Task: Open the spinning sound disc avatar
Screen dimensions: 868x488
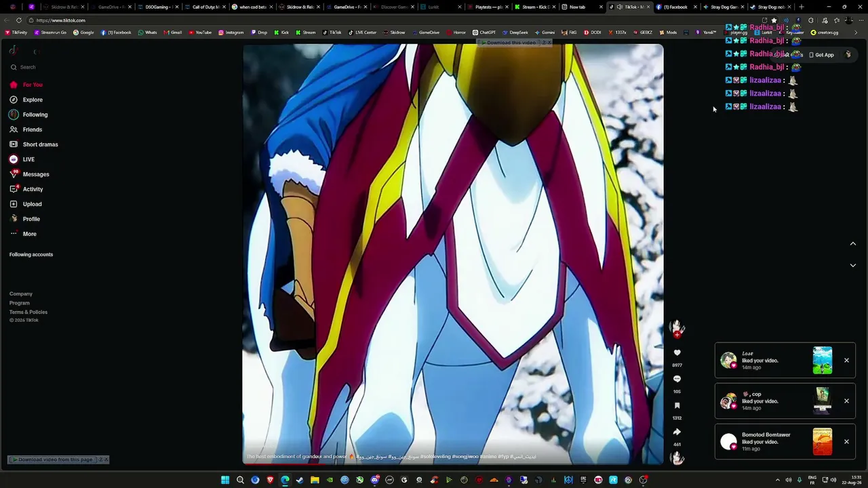Action: point(677,457)
